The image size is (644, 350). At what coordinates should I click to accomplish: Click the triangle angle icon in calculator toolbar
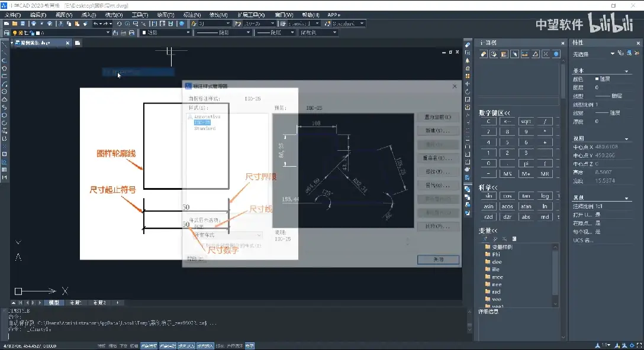point(535,54)
